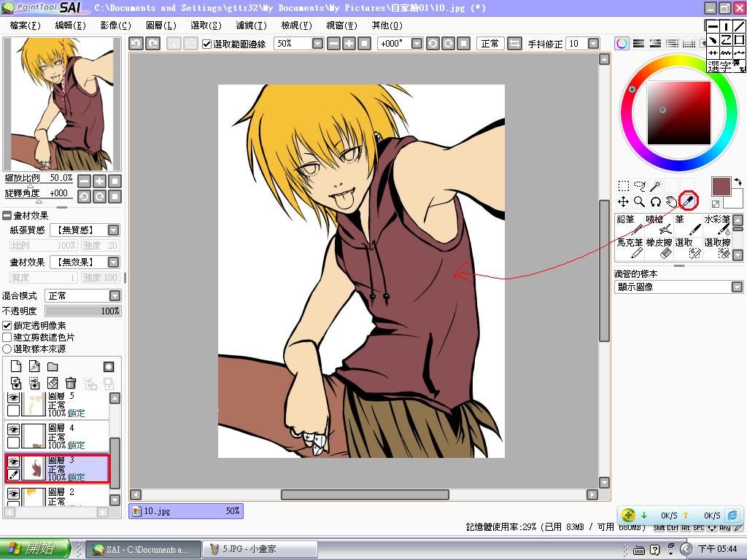Select the rotate view tool
This screenshot has width=747, height=560.
click(656, 201)
